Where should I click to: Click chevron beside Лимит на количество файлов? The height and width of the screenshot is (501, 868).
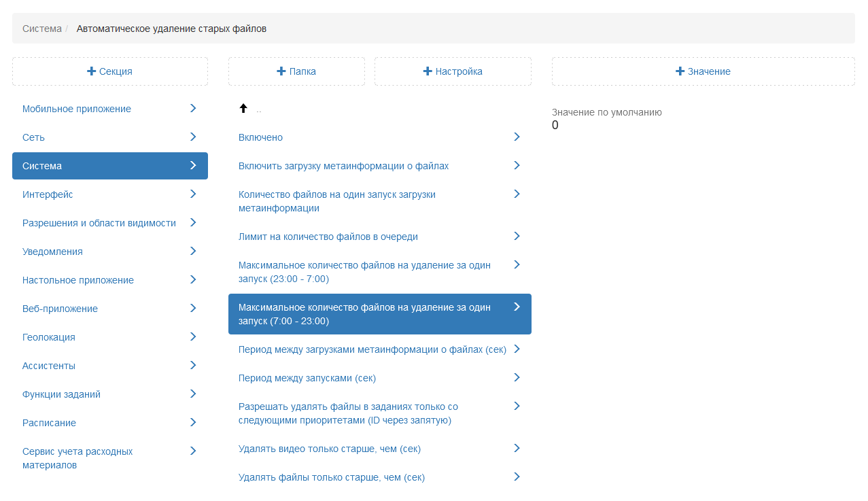pyautogui.click(x=517, y=236)
